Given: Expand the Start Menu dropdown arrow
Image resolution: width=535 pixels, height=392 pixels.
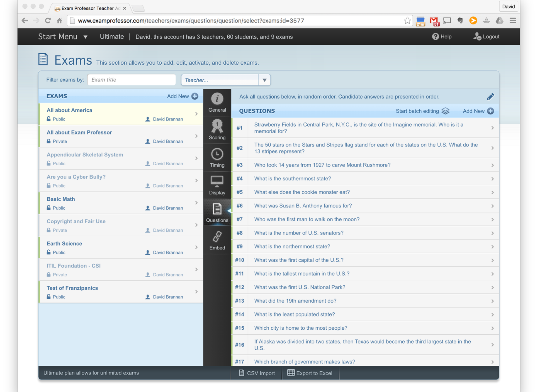Looking at the screenshot, I should click(86, 37).
